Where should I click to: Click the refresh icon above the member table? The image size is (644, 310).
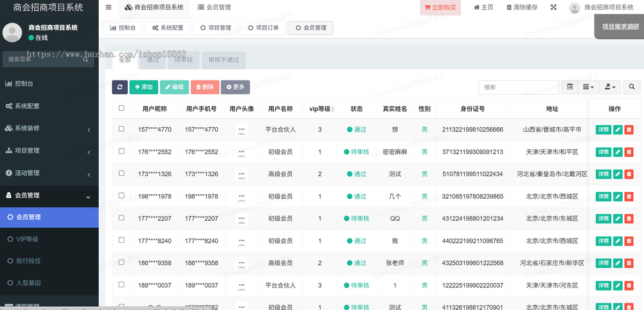coord(120,87)
